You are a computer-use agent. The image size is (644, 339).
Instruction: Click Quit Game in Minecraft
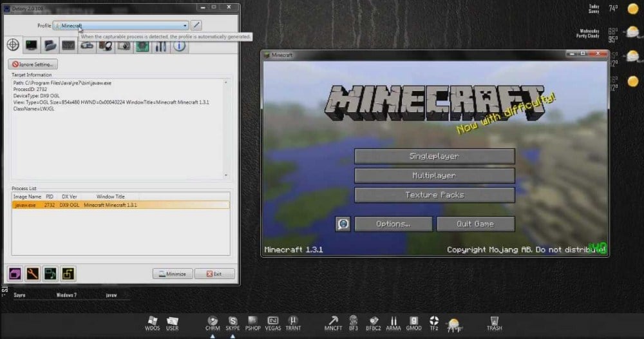(x=476, y=224)
